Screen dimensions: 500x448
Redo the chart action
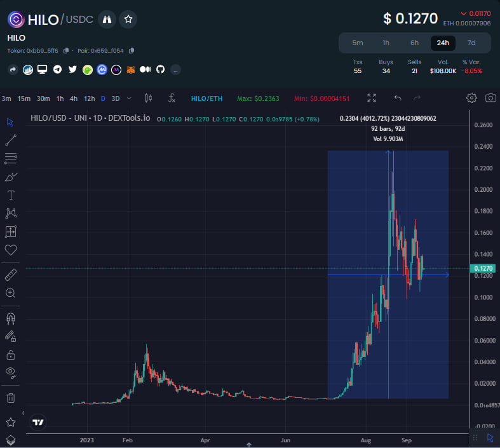[417, 98]
